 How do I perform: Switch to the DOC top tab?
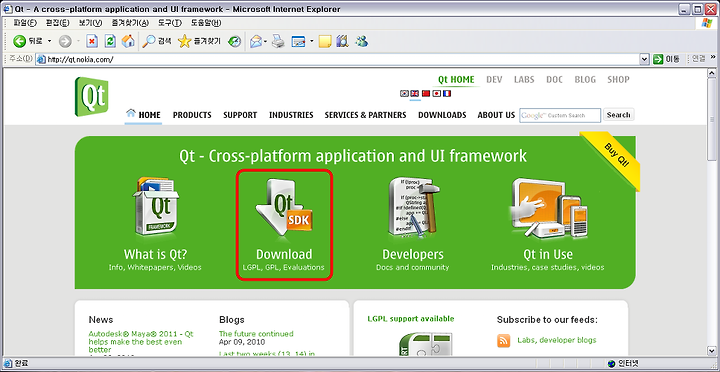coord(554,79)
